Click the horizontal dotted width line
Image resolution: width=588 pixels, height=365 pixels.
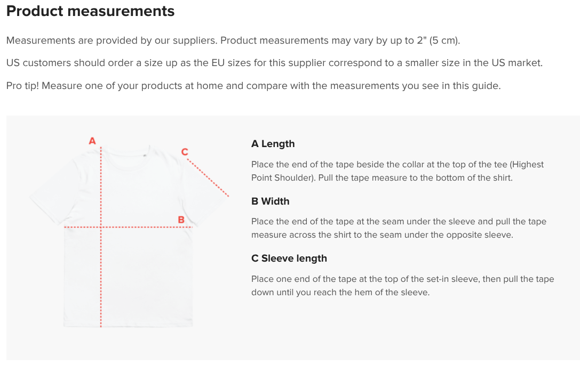click(128, 227)
